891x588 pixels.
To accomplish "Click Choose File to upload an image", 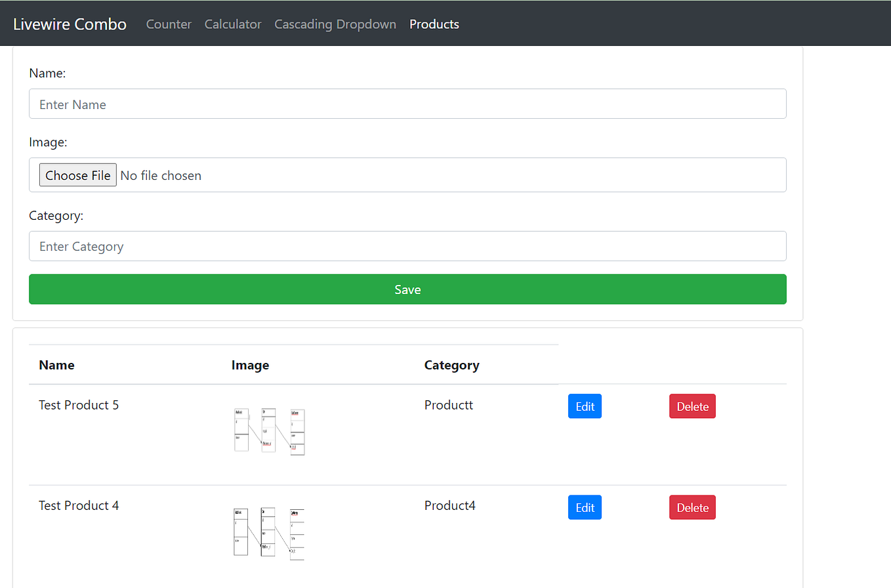I will coord(77,175).
